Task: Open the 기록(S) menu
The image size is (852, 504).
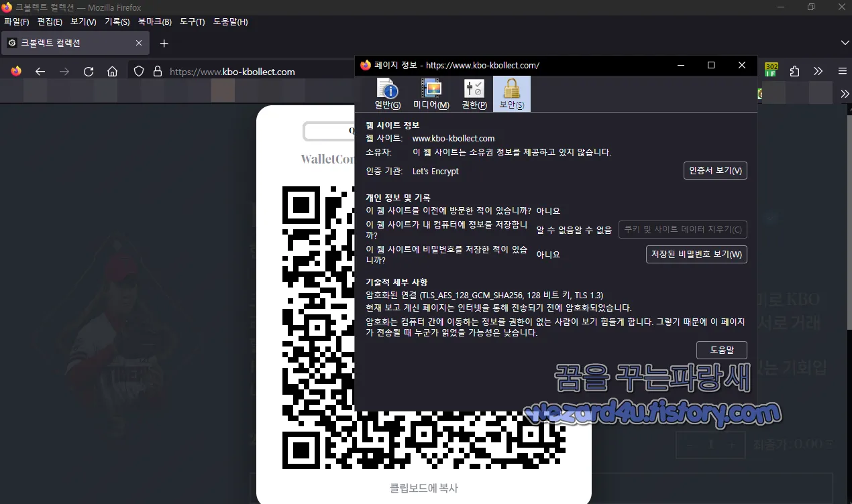Action: click(x=117, y=22)
